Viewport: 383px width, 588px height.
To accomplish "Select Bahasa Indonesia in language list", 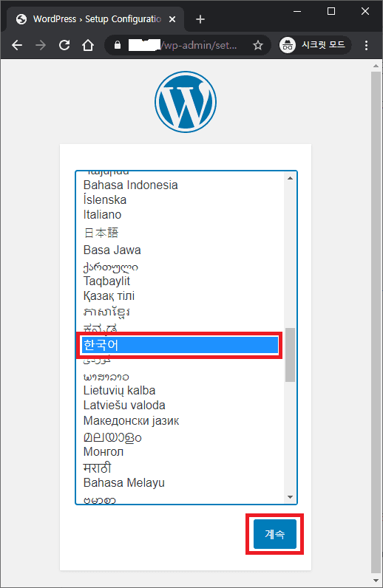I will (x=180, y=185).
